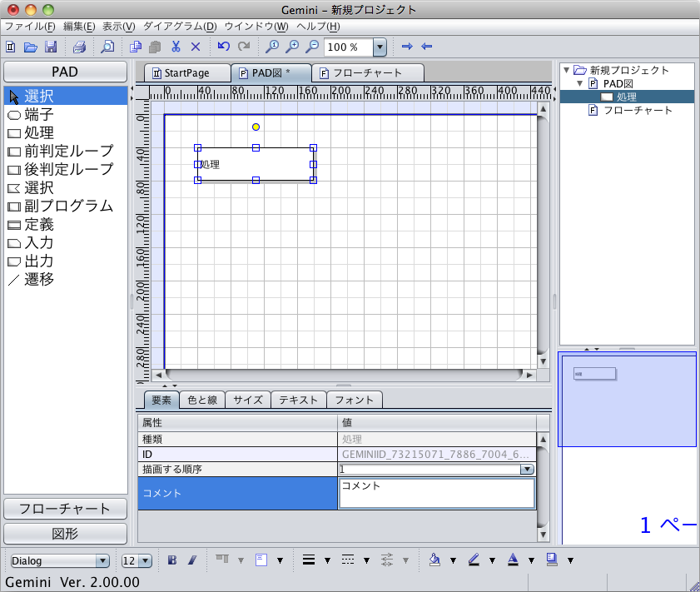Image resolution: width=700 pixels, height=592 pixels.
Task: Click the line color pencil icon
Action: (x=474, y=560)
